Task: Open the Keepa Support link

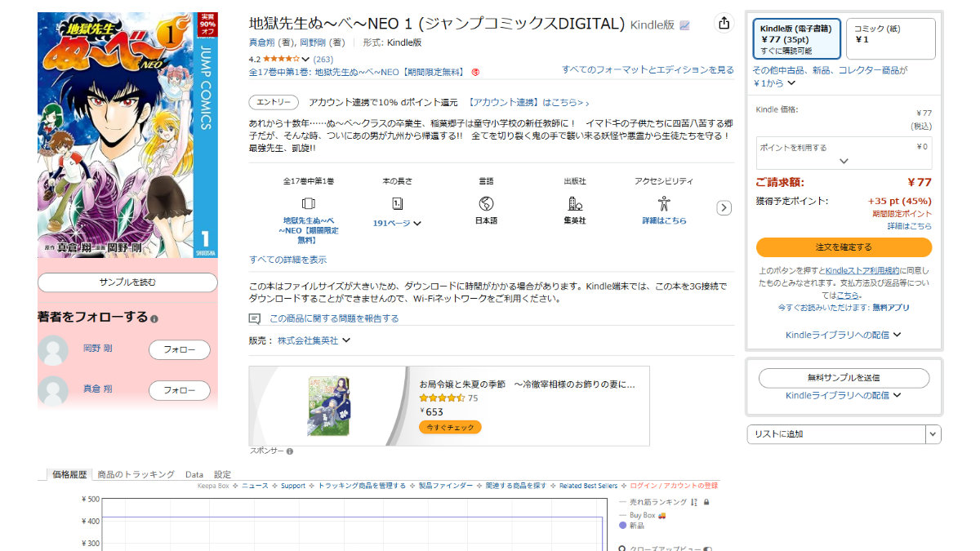Action: [x=293, y=486]
